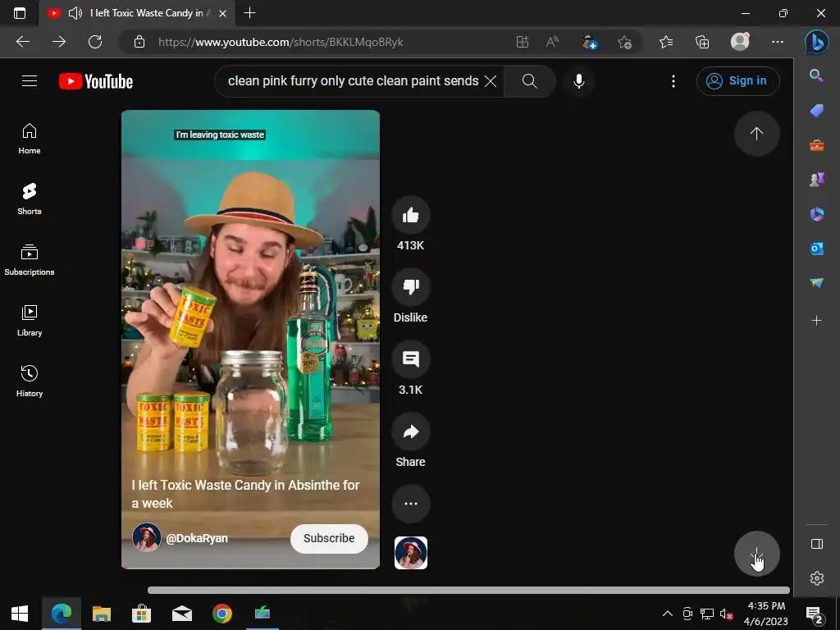Click inside the YouTube search field
The image size is (840, 630).
353,81
